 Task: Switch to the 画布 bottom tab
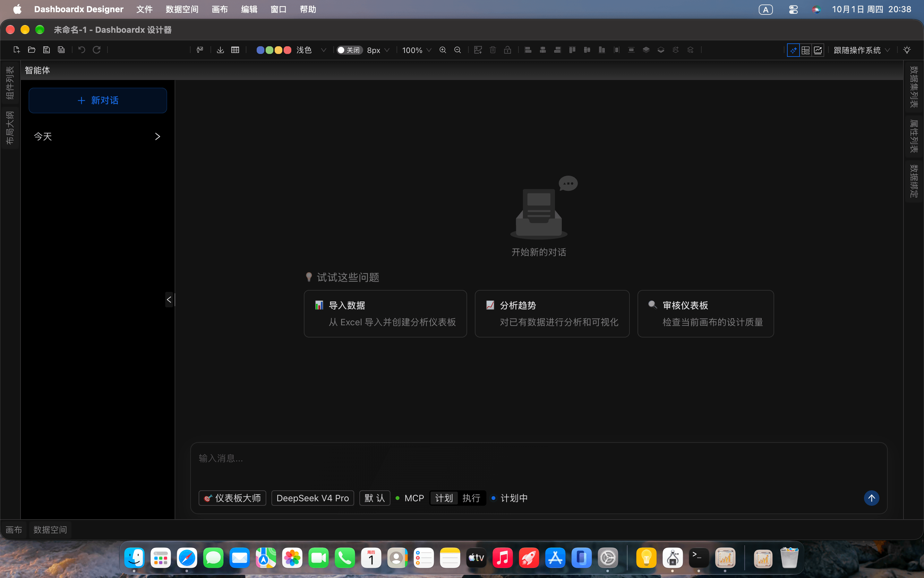[14, 530]
